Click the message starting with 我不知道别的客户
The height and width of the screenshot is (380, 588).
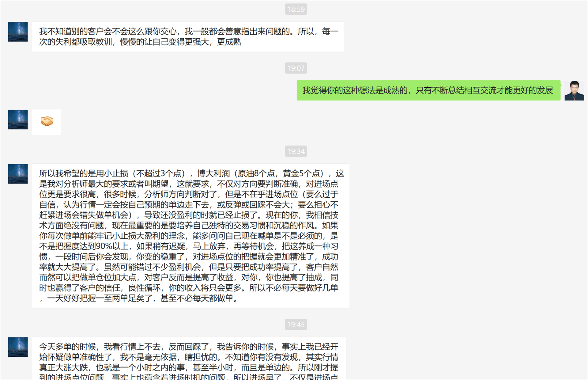click(187, 36)
